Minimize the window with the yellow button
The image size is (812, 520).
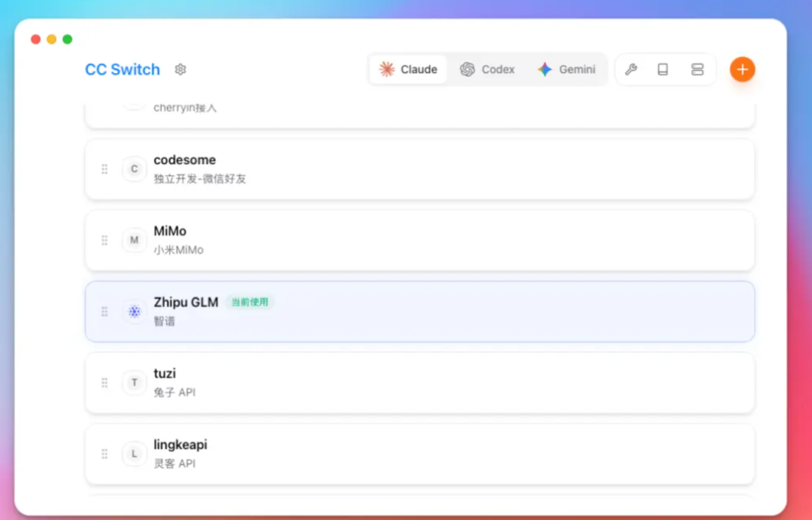[52, 39]
